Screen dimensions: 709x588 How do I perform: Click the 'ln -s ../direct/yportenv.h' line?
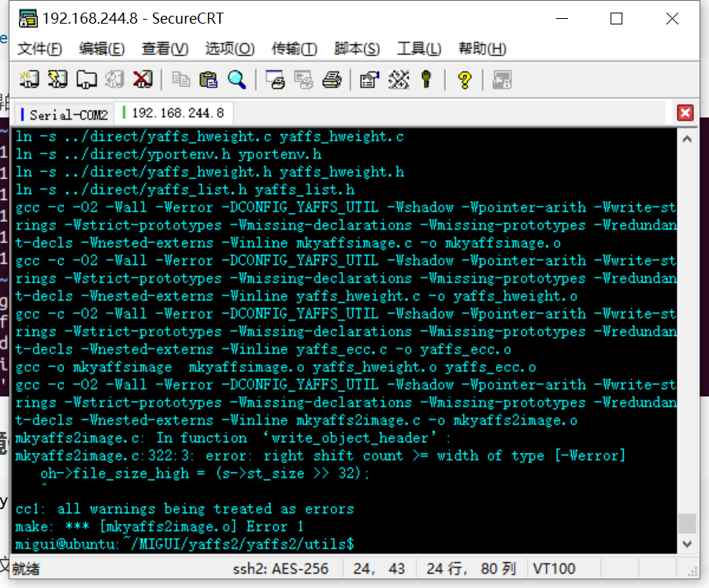169,154
